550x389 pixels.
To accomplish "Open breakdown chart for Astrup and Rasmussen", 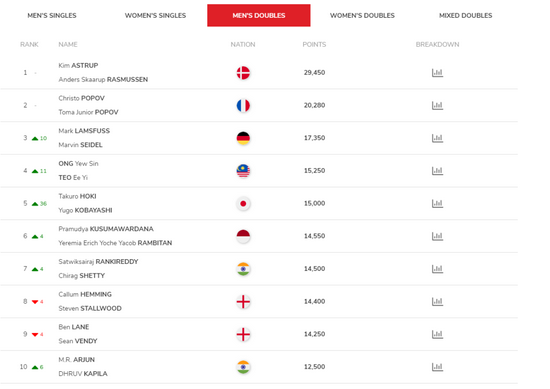I will (x=437, y=73).
